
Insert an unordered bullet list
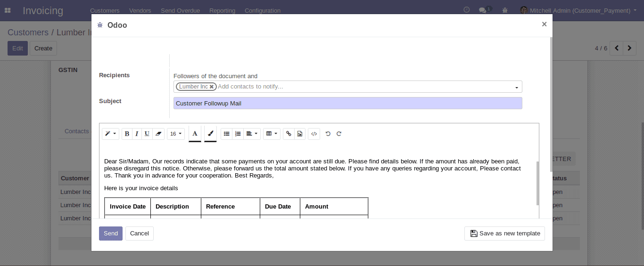227,134
